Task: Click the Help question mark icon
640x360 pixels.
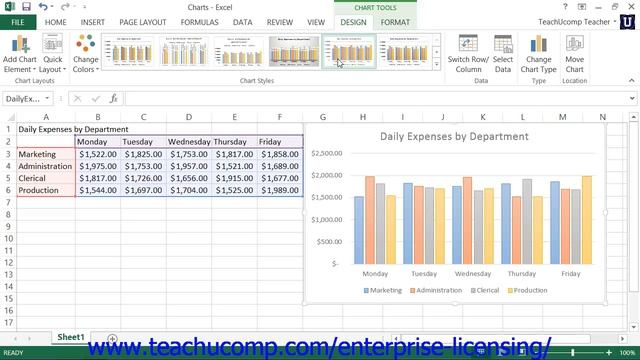Action: [x=565, y=7]
